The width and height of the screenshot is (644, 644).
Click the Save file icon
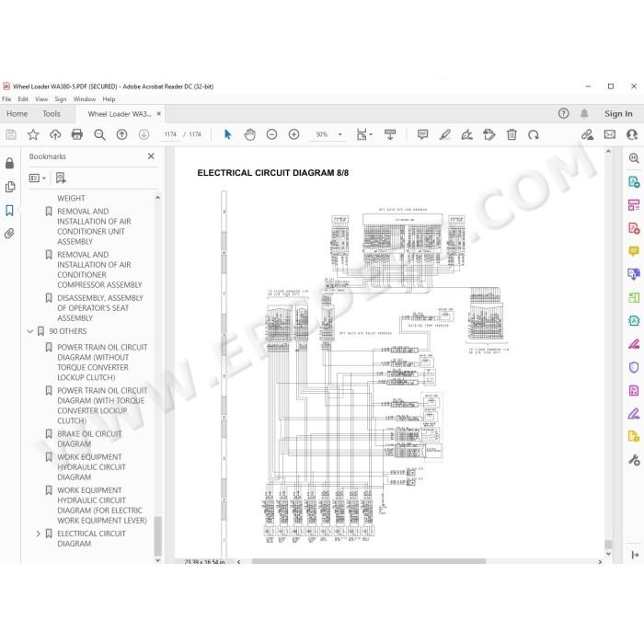point(11,134)
